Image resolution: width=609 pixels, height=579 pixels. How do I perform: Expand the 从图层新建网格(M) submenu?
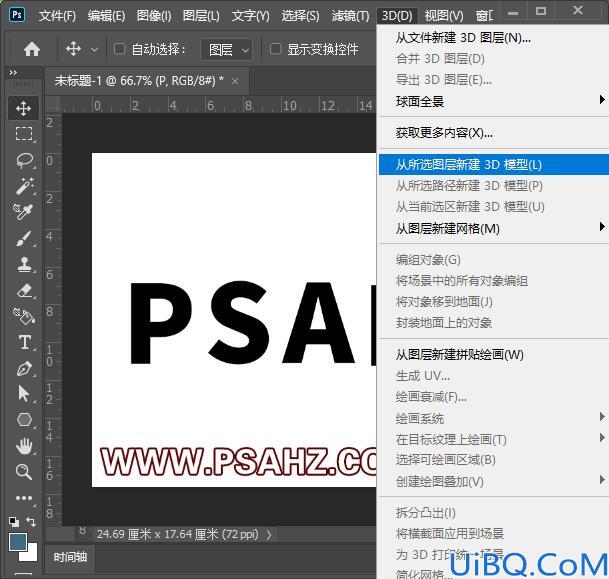tap(602, 227)
